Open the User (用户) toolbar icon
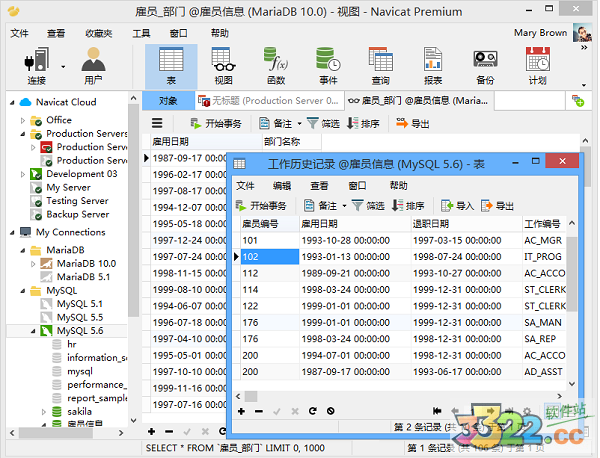This screenshot has width=600, height=458. pos(93,66)
